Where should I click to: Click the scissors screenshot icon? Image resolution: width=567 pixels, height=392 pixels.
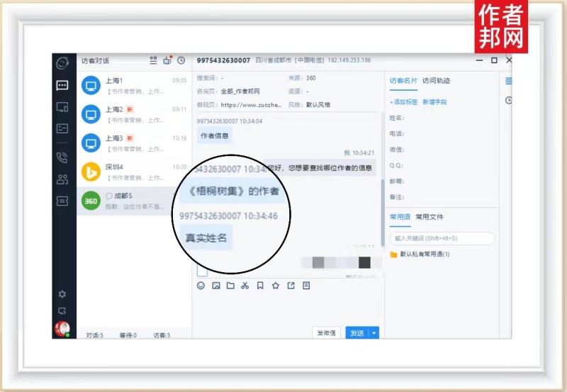pos(245,286)
